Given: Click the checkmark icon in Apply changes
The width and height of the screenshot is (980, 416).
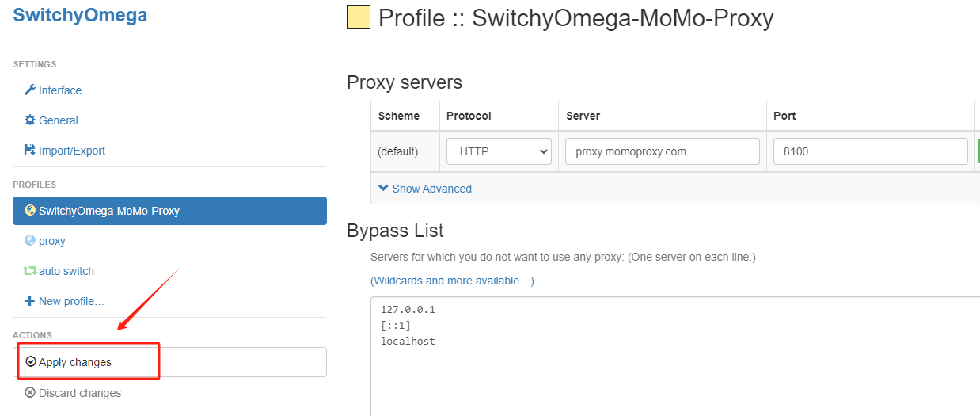Looking at the screenshot, I should [x=31, y=362].
